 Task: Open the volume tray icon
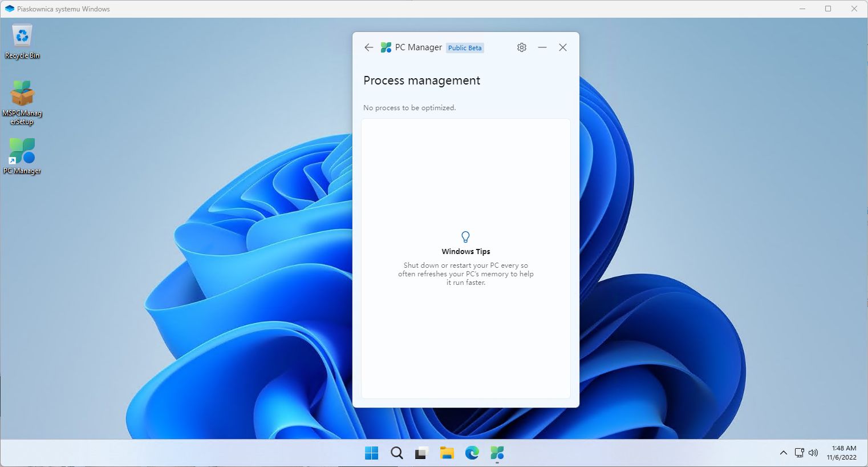[813, 453]
